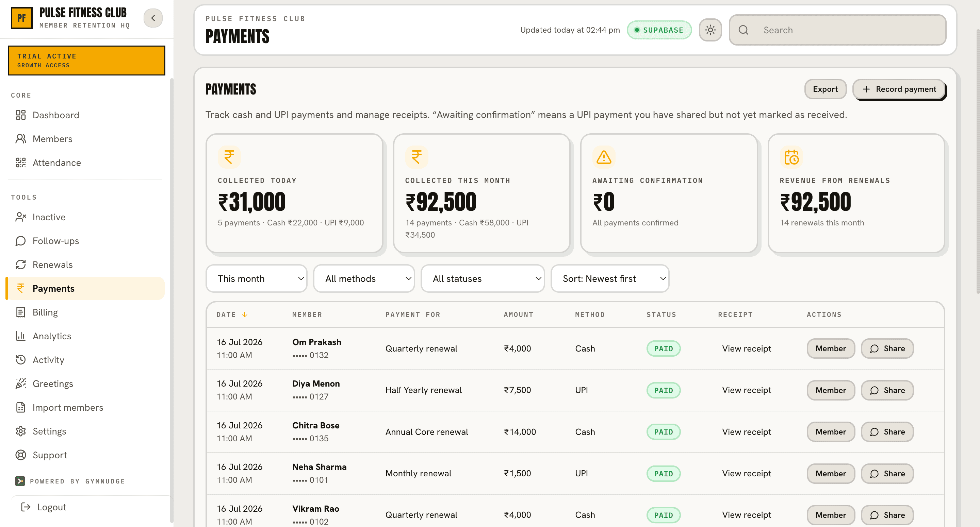Click the search magnifier icon
Image resolution: width=980 pixels, height=527 pixels.
point(744,30)
